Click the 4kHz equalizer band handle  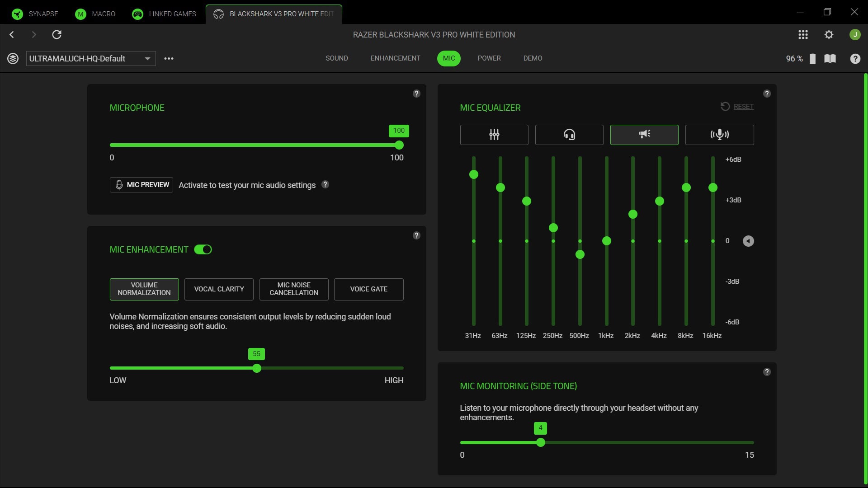click(x=660, y=201)
